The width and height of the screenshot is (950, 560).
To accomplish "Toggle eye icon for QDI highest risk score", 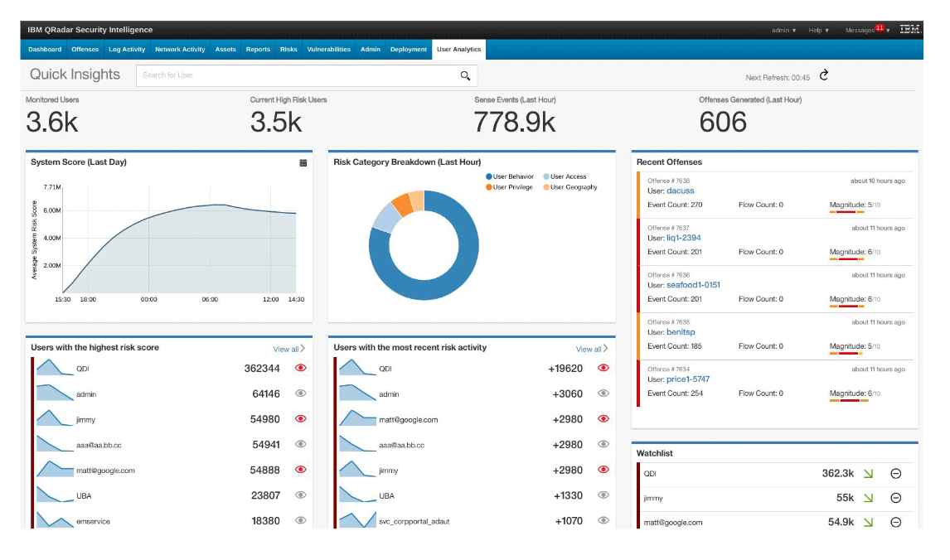I will click(300, 369).
